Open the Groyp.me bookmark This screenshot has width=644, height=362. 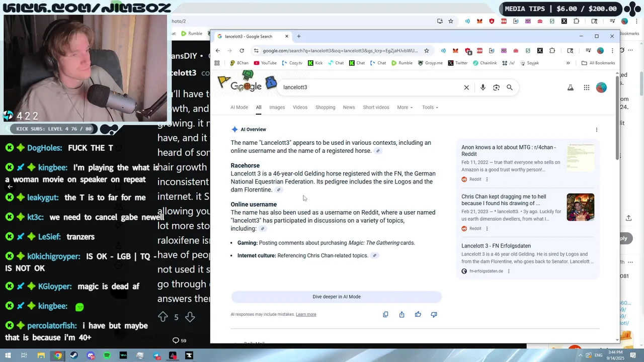tap(430, 63)
